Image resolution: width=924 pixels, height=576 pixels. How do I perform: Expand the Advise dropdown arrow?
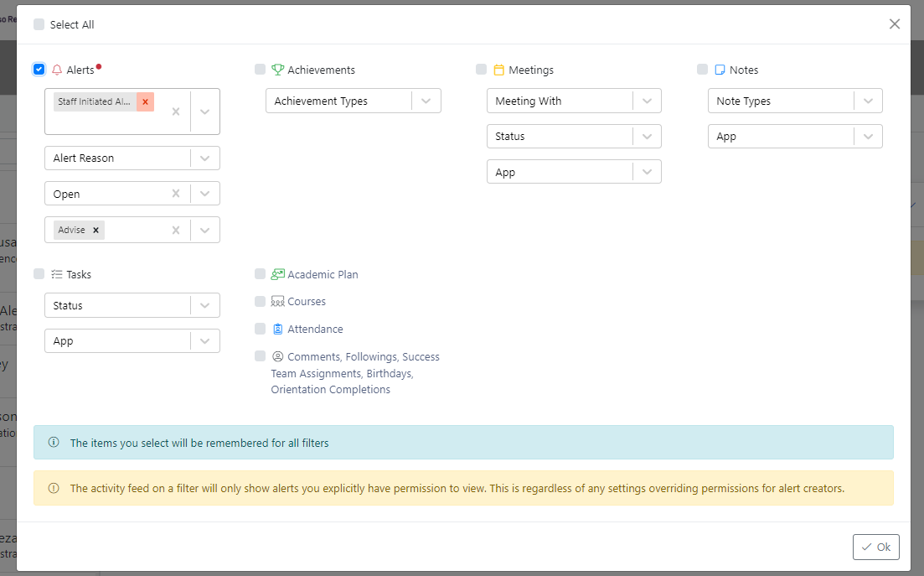[204, 230]
